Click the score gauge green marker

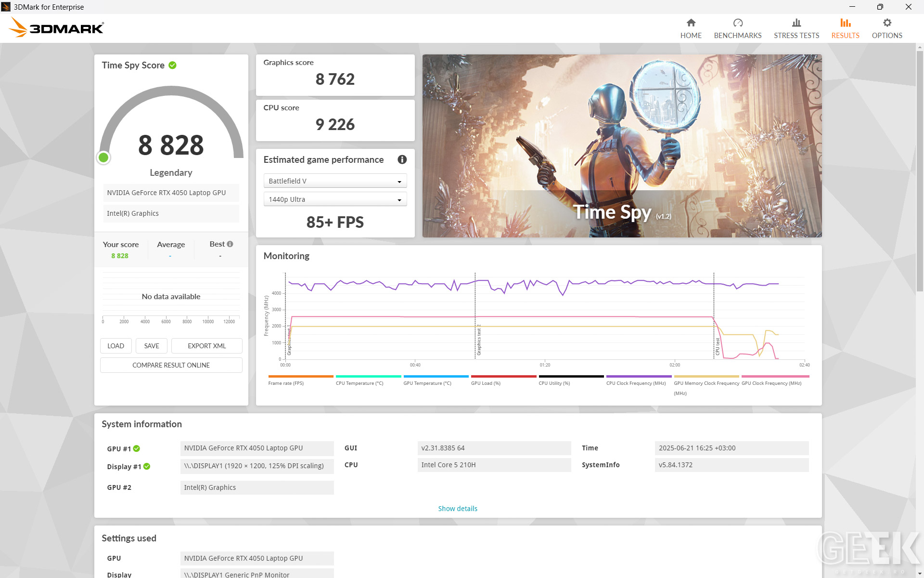coord(103,158)
